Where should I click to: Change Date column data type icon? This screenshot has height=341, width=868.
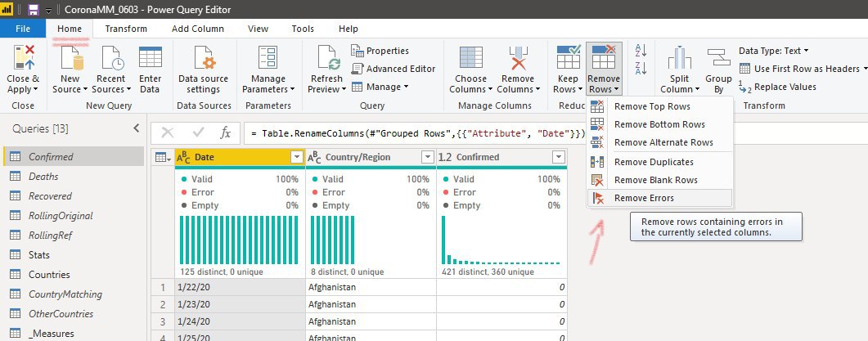tap(183, 157)
